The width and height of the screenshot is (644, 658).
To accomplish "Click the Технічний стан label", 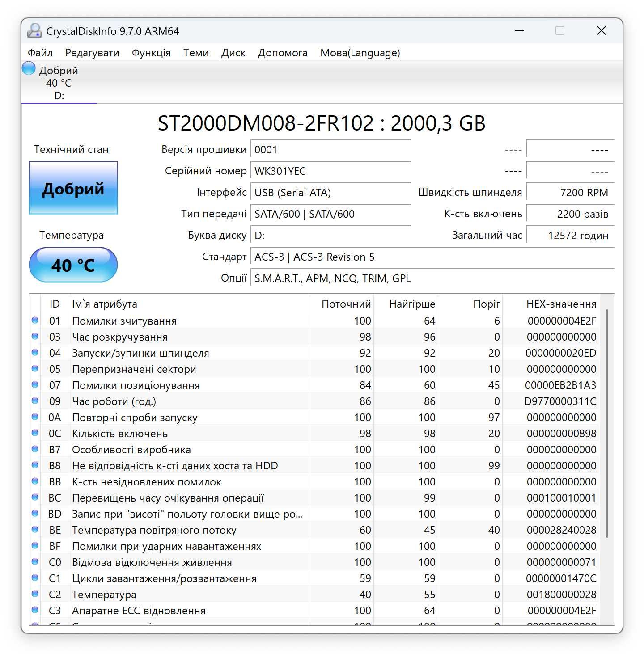I will click(72, 149).
